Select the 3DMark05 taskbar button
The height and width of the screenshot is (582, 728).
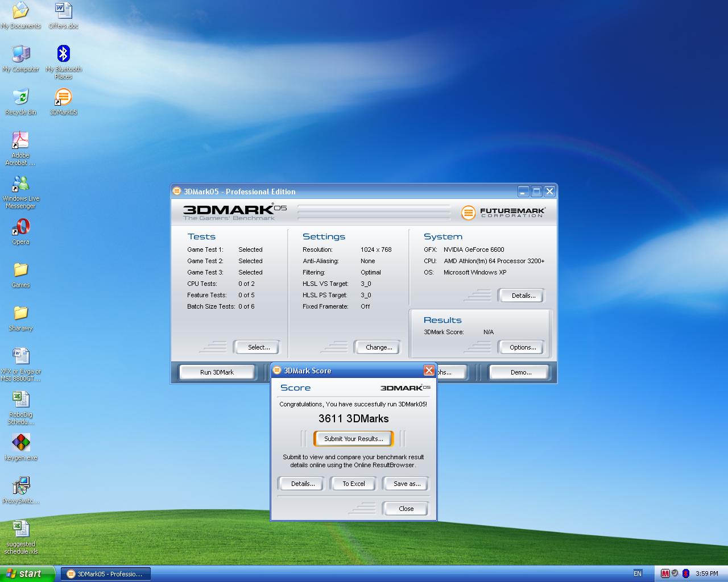[105, 574]
